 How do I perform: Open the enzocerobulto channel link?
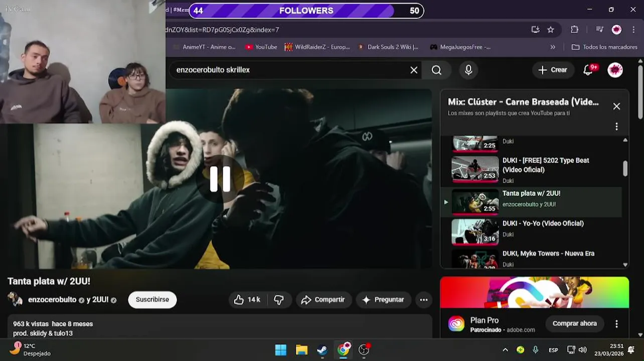point(52,300)
